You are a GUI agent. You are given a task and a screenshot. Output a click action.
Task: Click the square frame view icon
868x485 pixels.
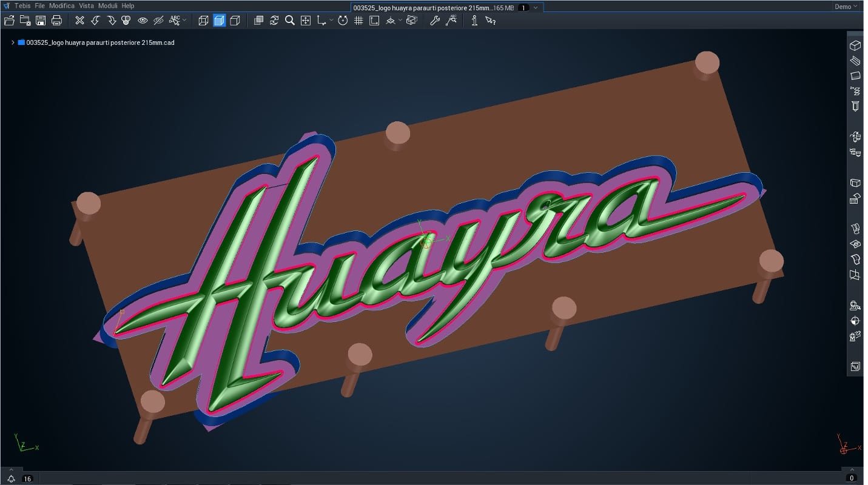tap(374, 21)
